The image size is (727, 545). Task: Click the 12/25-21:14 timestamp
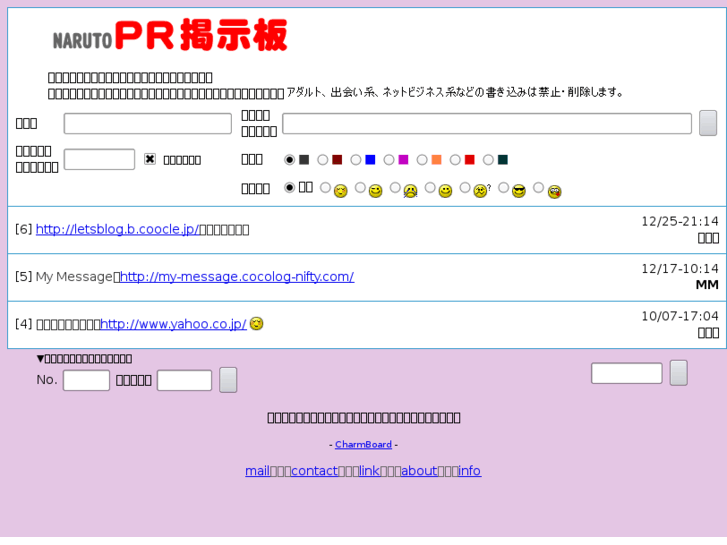(x=680, y=222)
